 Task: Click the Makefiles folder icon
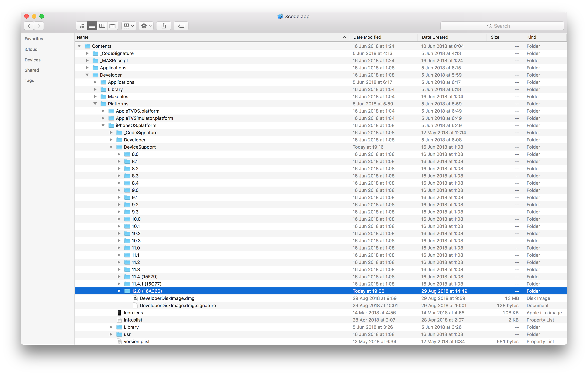click(104, 96)
